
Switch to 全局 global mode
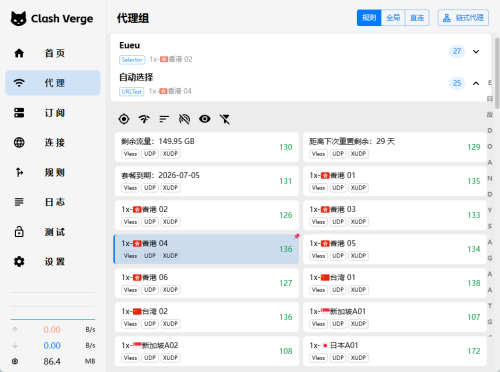(x=393, y=18)
